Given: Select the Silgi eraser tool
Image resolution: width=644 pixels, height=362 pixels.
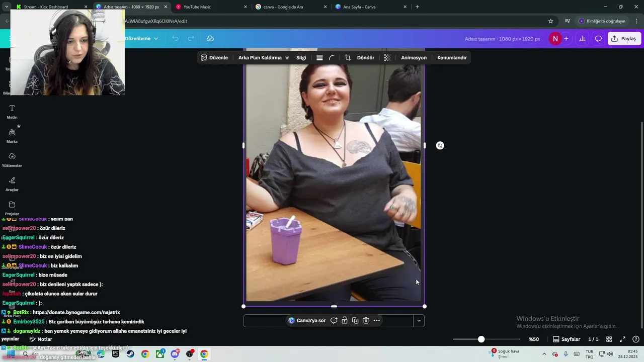Looking at the screenshot, I should tap(301, 58).
